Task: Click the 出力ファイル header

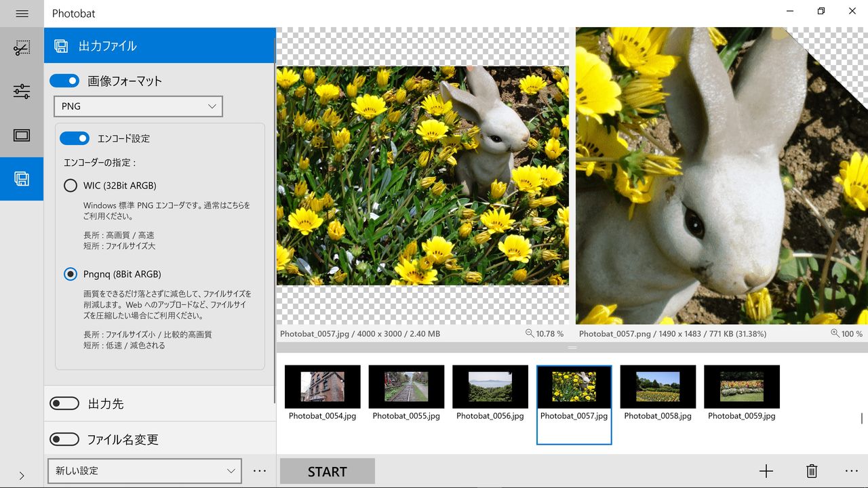Action: [x=159, y=45]
